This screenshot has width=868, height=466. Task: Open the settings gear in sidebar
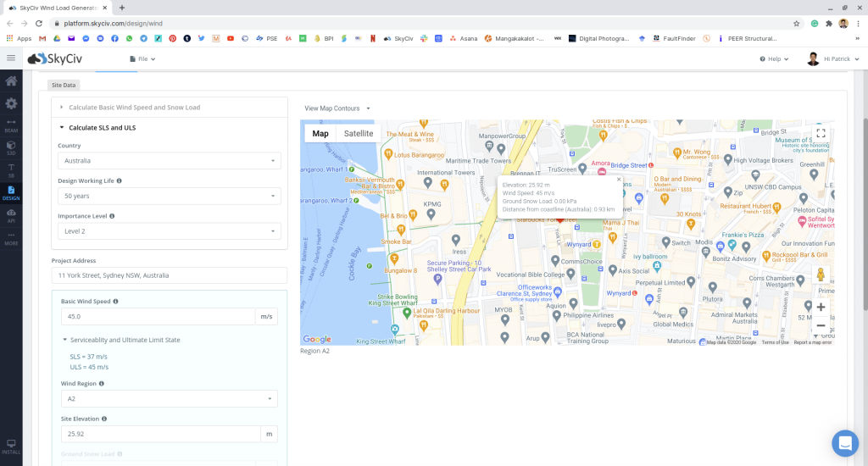[11, 103]
